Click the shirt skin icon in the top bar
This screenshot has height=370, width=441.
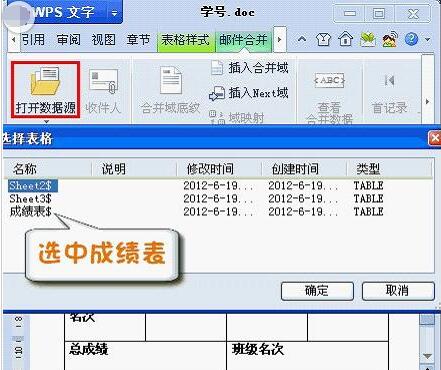(x=323, y=40)
